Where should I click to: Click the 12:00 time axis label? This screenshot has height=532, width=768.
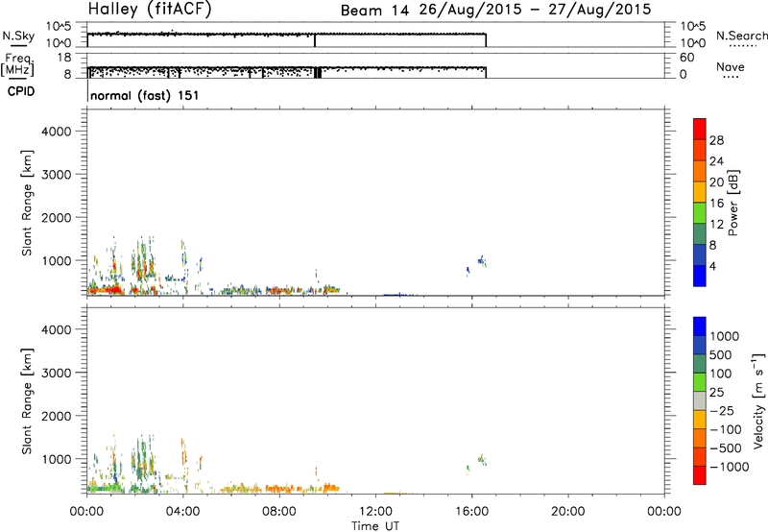point(375,512)
